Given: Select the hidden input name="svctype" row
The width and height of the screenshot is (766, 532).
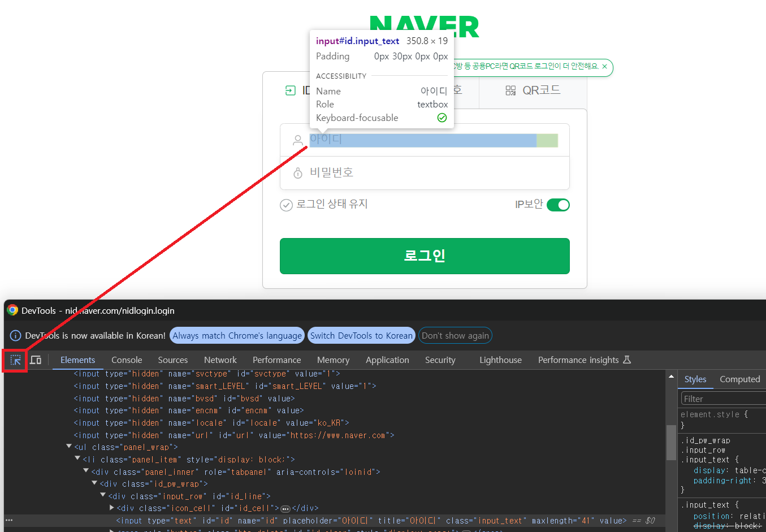Looking at the screenshot, I should [207, 374].
